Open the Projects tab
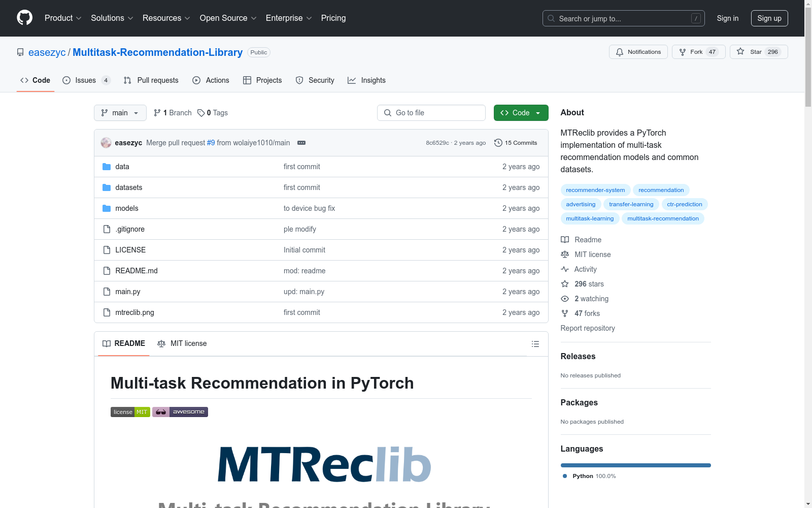This screenshot has height=508, width=812. 262,80
